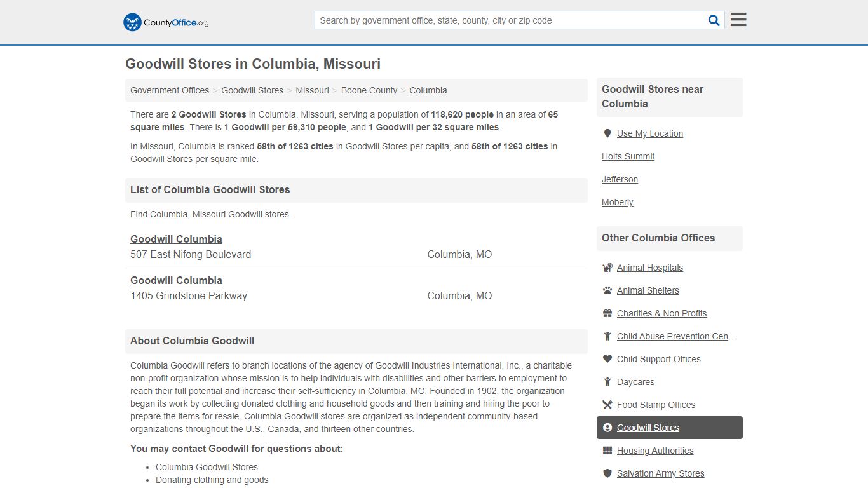This screenshot has height=488, width=868.
Task: Click the Housing Authorities grid icon
Action: [x=607, y=451]
